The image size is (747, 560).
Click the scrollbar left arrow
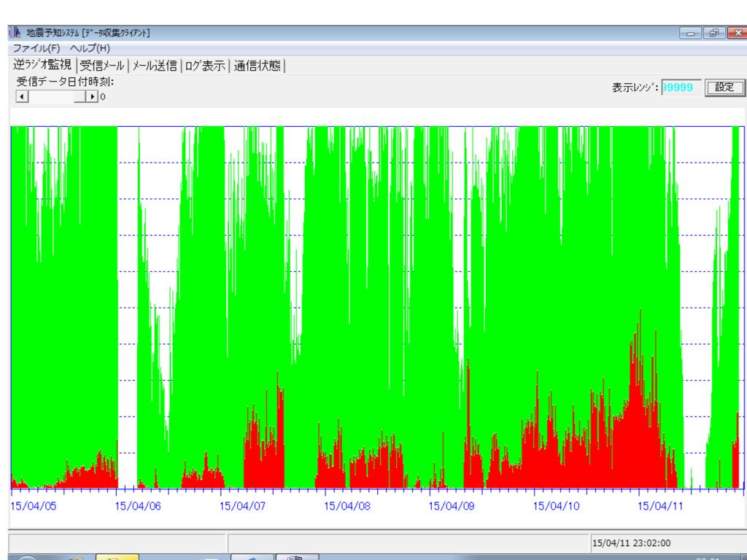(22, 97)
